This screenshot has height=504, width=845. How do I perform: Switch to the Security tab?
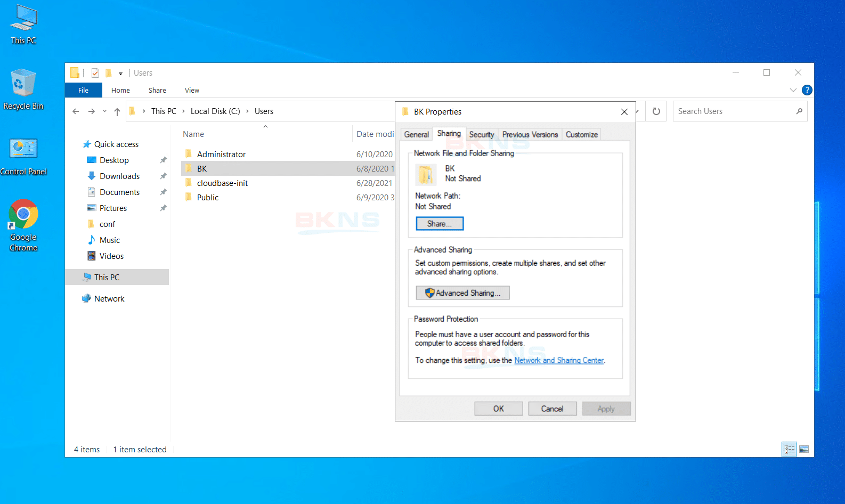(x=481, y=134)
